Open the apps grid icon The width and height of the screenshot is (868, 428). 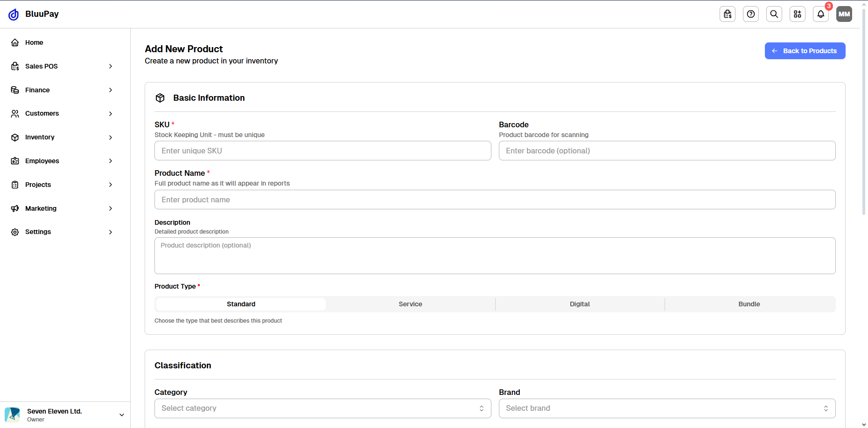(x=798, y=14)
